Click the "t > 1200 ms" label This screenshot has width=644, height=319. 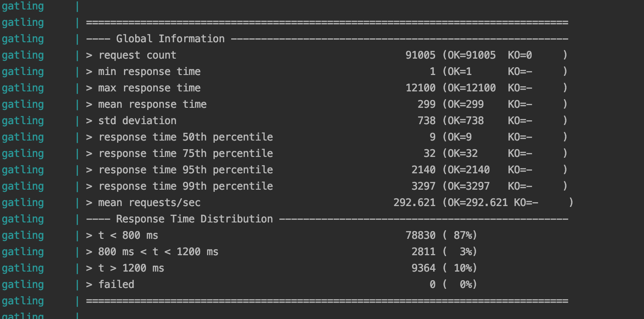pos(131,268)
